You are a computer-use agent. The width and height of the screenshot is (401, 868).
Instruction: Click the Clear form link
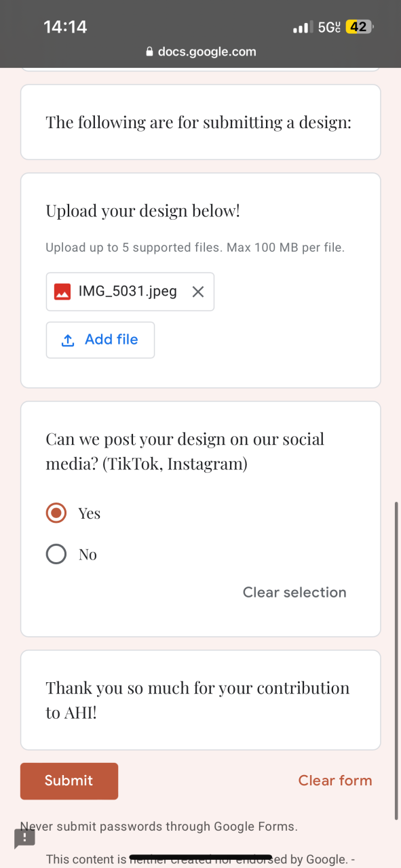(x=335, y=781)
